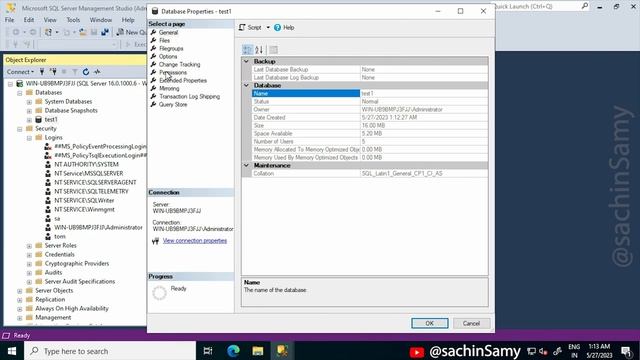Select the Owner property row
Image resolution: width=640 pixels, height=360 pixels.
pos(369,109)
